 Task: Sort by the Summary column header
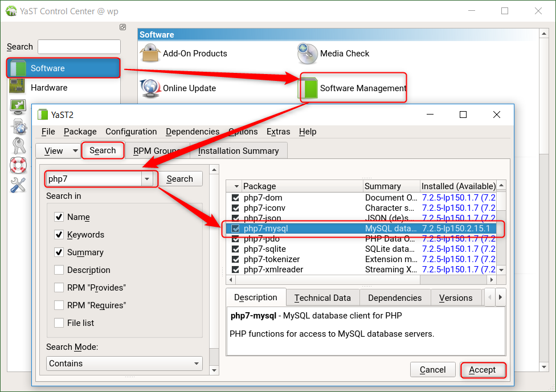(x=391, y=186)
